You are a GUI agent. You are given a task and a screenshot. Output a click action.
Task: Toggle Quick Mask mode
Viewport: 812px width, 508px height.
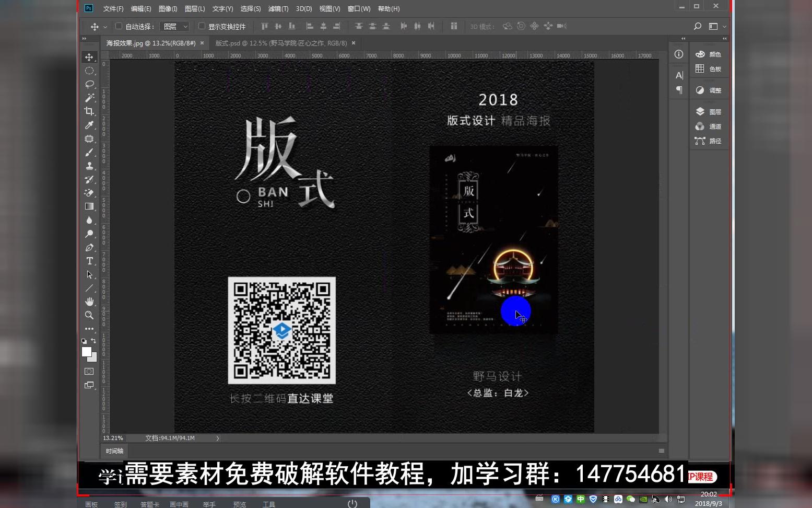coord(89,372)
